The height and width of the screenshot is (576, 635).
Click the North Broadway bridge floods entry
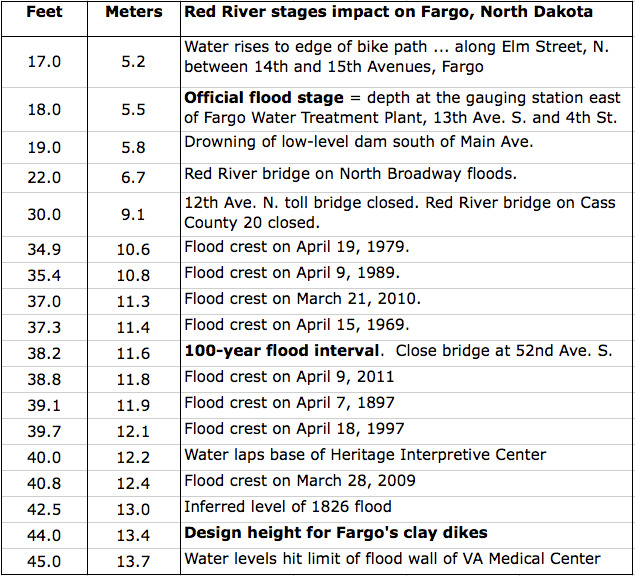pos(350,174)
